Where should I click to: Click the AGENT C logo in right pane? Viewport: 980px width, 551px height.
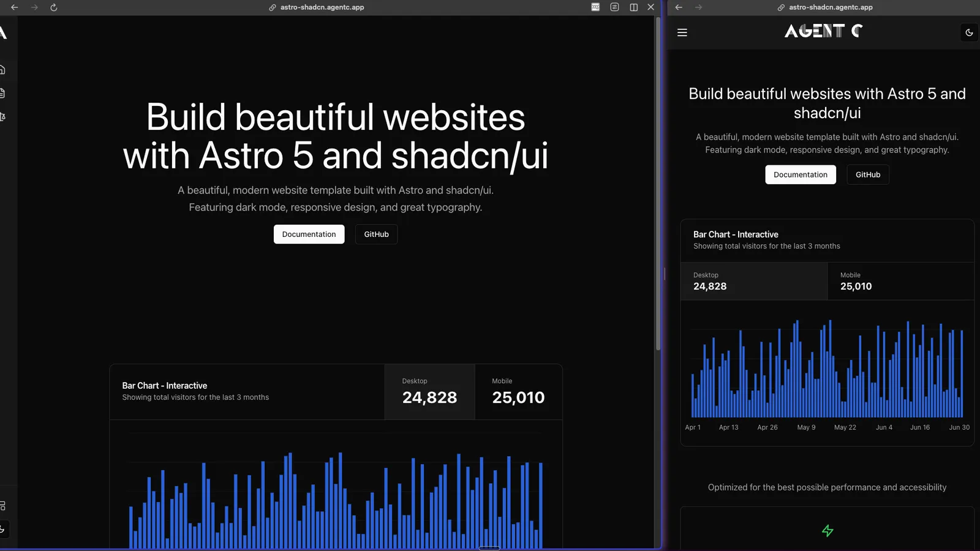tap(824, 31)
